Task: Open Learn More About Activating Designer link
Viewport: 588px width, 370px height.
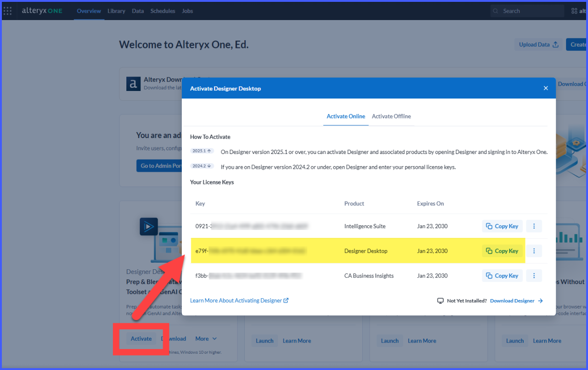Action: 239,300
